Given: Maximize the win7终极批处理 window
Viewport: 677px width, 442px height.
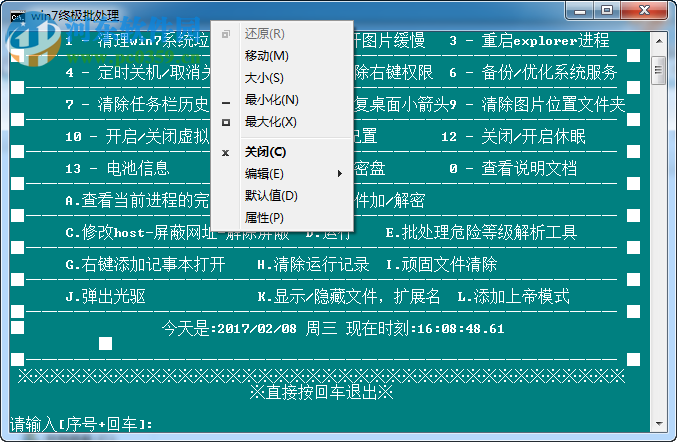Looking at the screenshot, I should point(607,10).
